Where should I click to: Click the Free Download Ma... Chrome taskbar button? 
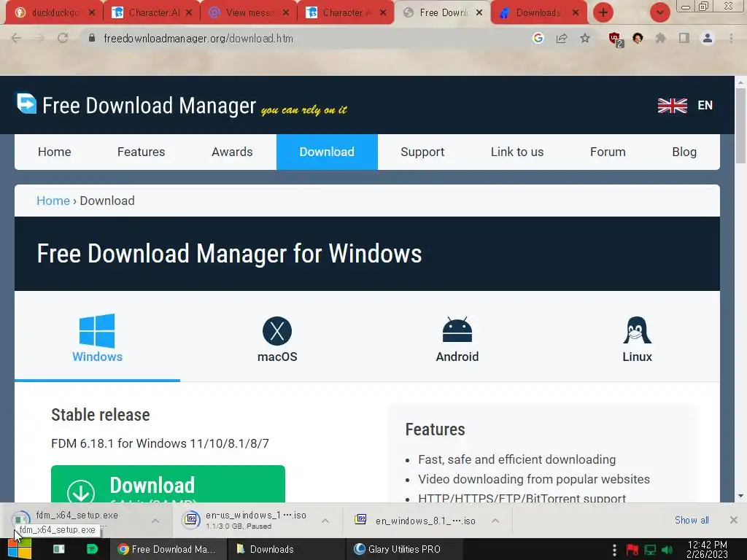click(168, 549)
